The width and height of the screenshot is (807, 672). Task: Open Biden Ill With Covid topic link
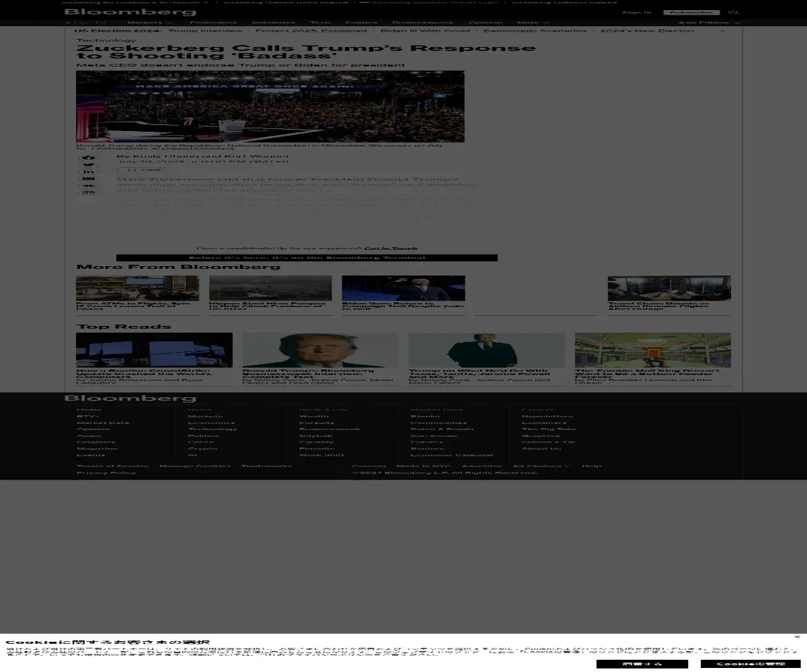[425, 31]
